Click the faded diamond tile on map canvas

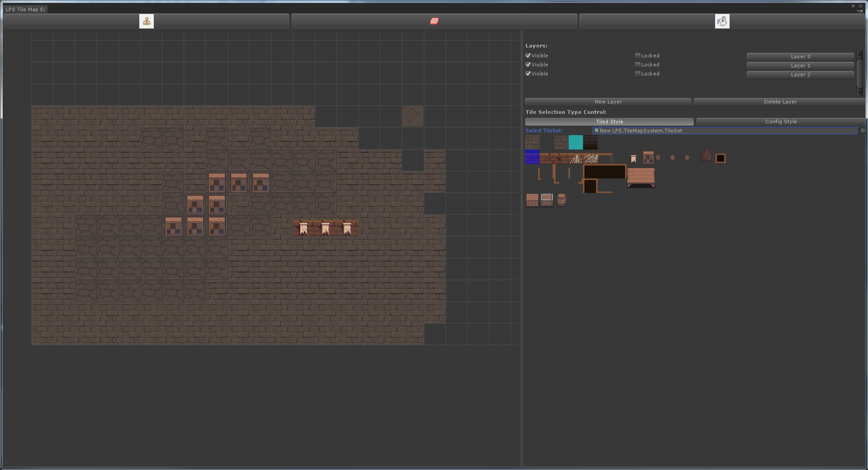point(413,117)
